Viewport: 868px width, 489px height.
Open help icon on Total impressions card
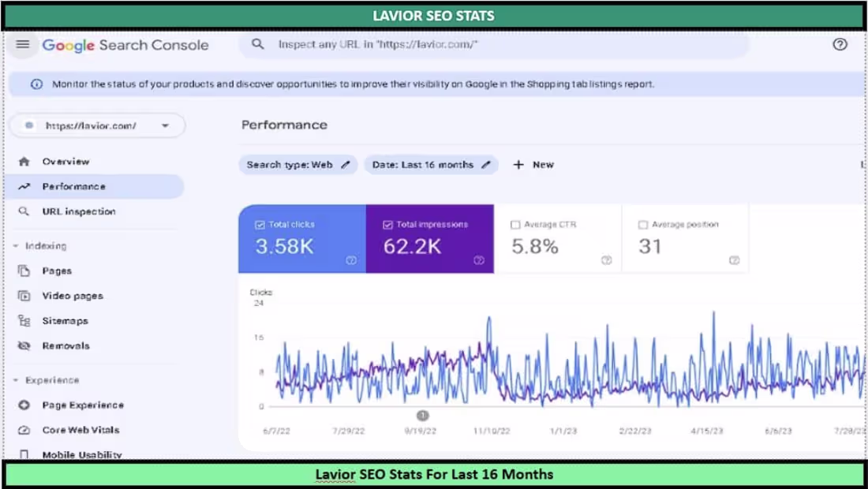pos(479,260)
